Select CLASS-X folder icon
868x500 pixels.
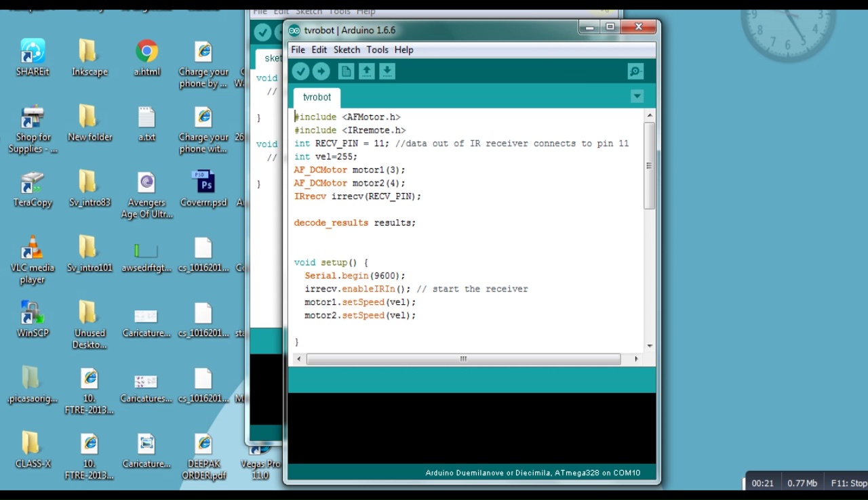tap(33, 450)
